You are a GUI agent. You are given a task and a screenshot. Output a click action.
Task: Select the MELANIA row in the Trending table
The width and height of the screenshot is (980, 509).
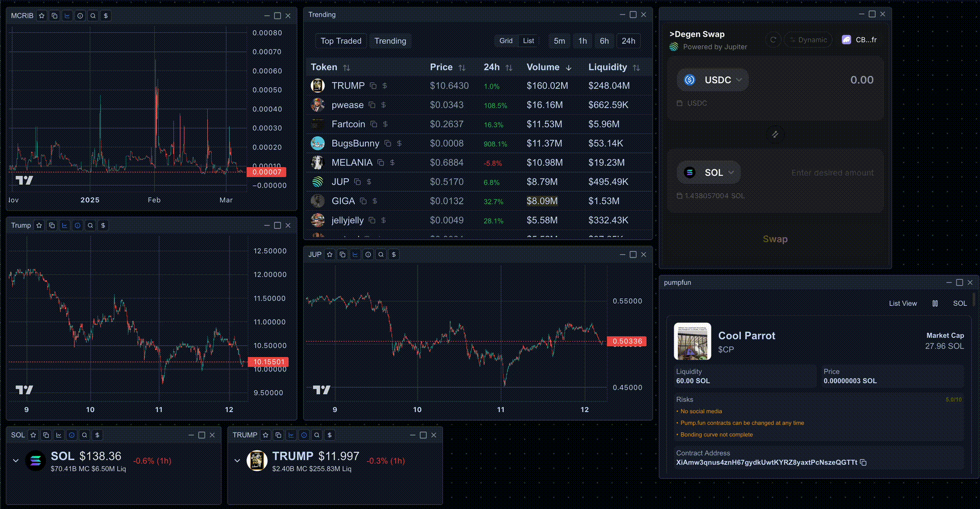click(478, 163)
